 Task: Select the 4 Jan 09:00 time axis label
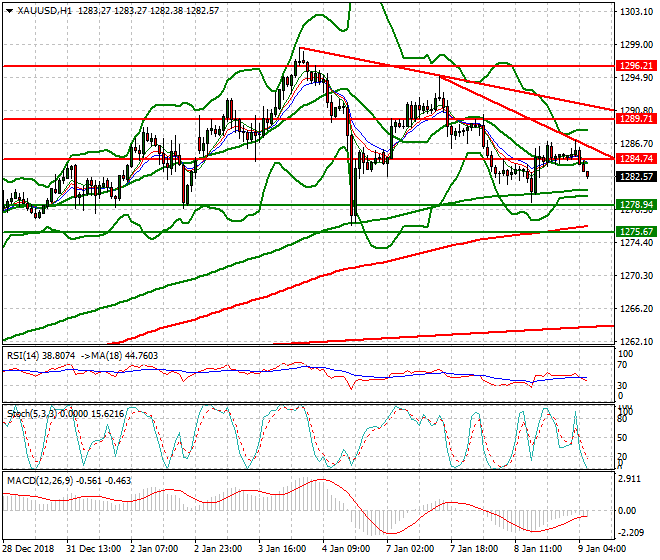pos(346,549)
